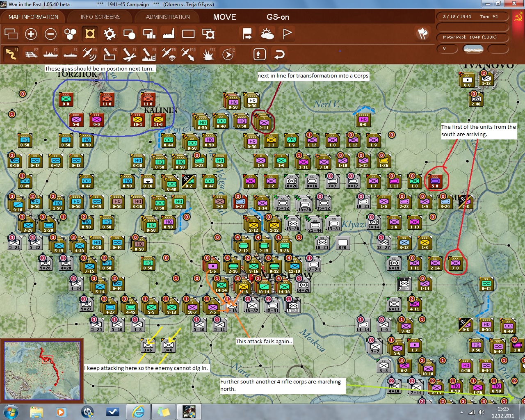Screen dimensions: 525x420
Task: Select the 2-11 unit stack on the map
Action: click(264, 122)
